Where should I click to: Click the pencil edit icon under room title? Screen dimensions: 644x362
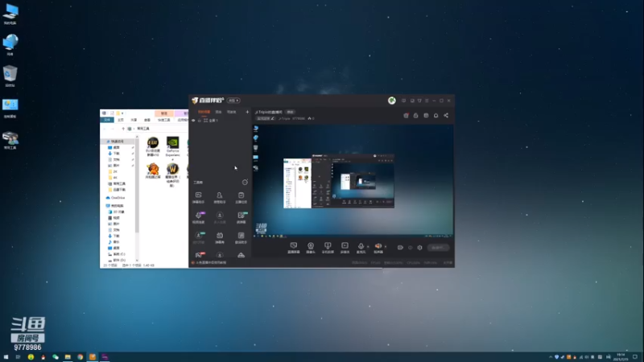point(272,118)
